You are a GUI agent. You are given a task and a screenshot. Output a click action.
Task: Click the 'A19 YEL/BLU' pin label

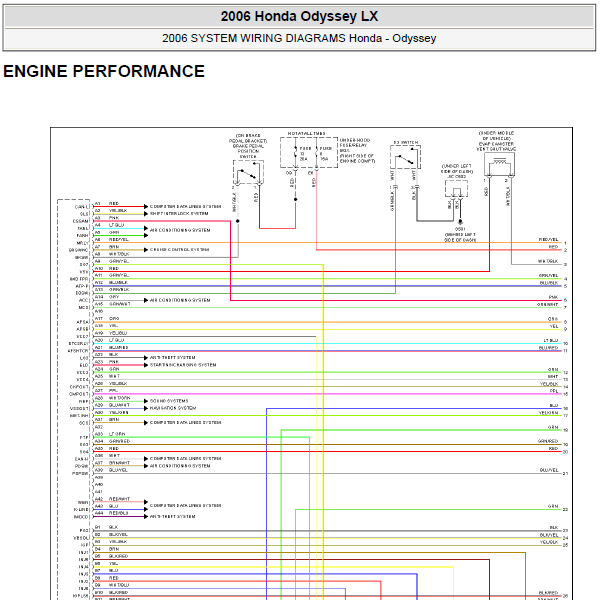[111, 333]
